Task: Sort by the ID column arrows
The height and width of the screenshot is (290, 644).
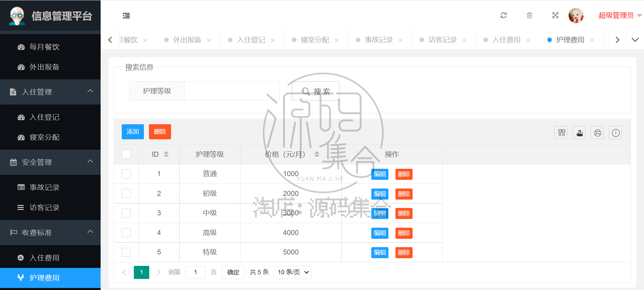Action: pyautogui.click(x=166, y=154)
